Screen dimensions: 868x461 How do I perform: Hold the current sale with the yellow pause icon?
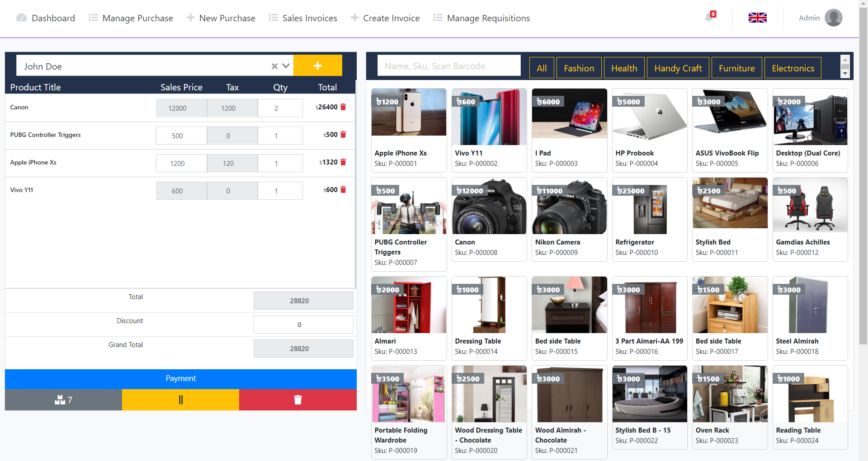[x=180, y=400]
